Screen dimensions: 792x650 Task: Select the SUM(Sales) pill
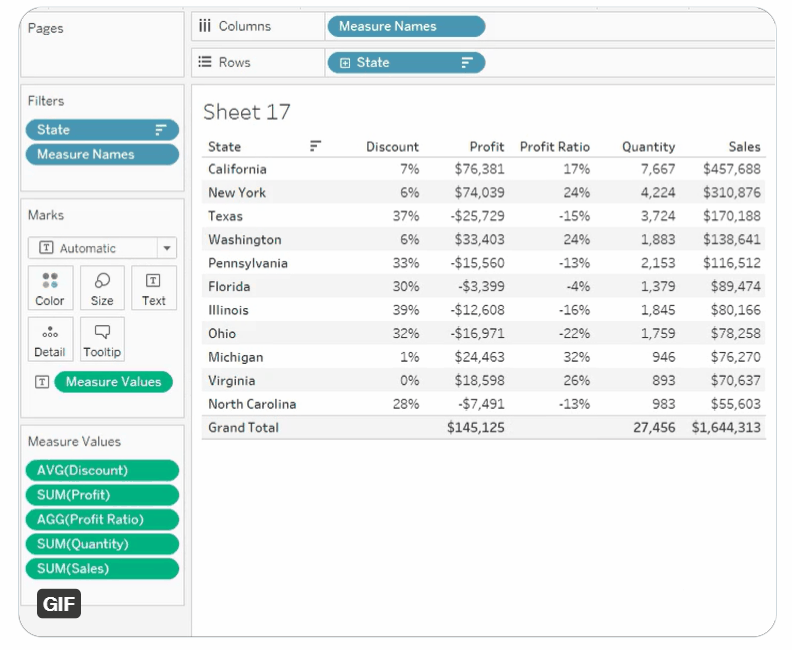(x=102, y=569)
